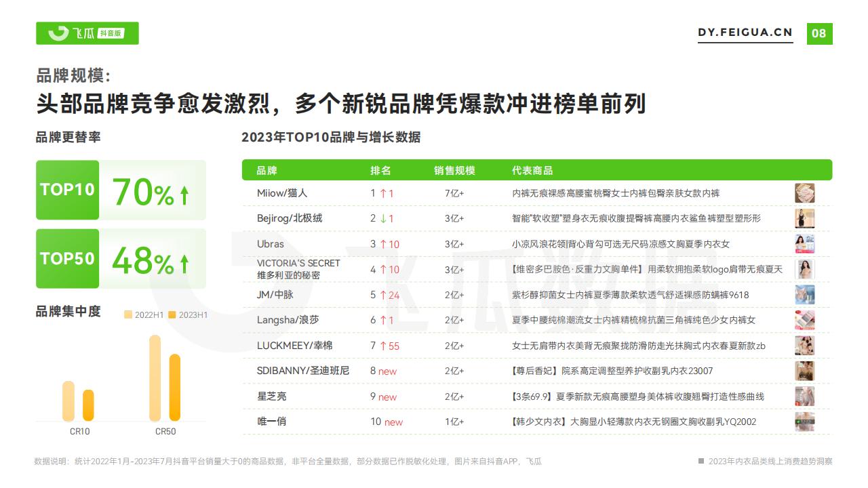Click the 70% replacement rate value
This screenshot has height=488, width=868.
coord(142,192)
